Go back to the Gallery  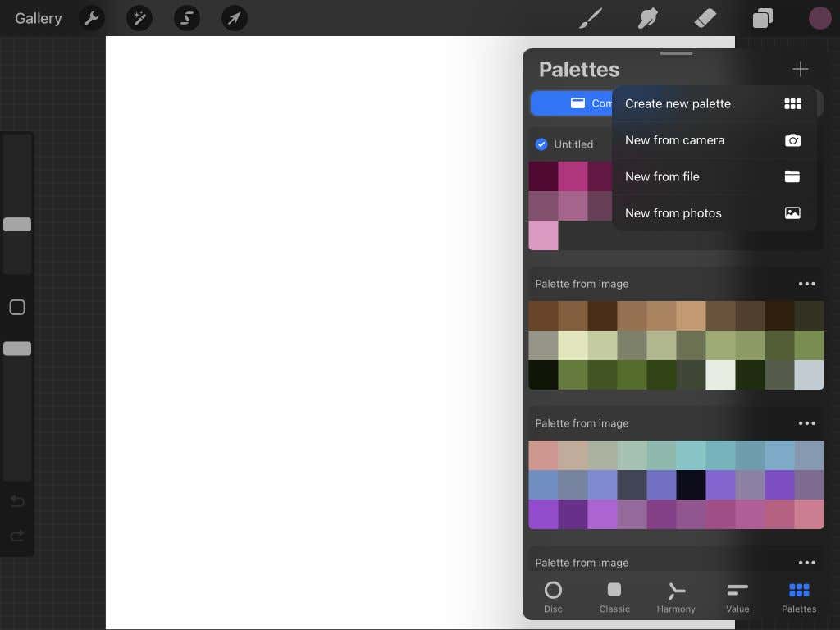click(38, 18)
